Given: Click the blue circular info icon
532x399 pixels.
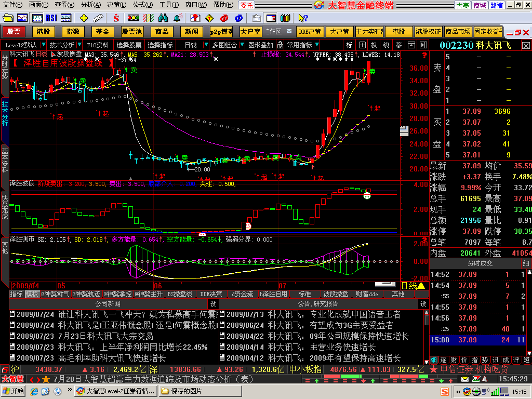Looking at the screenshot, I should [x=239, y=18].
